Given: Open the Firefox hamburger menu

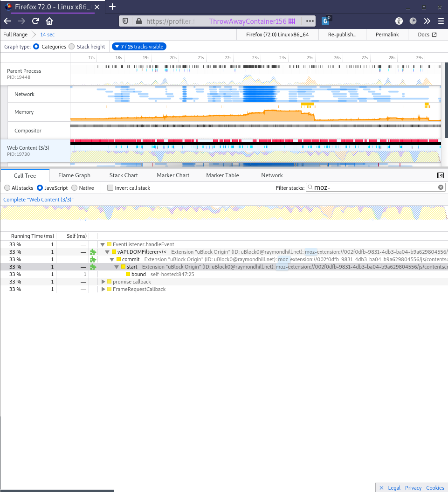Looking at the screenshot, I should 441,21.
